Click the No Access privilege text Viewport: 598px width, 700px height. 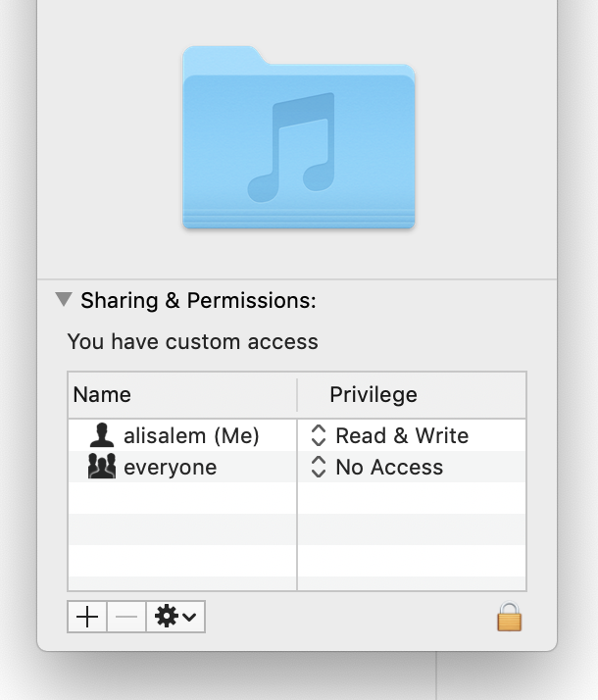point(389,467)
